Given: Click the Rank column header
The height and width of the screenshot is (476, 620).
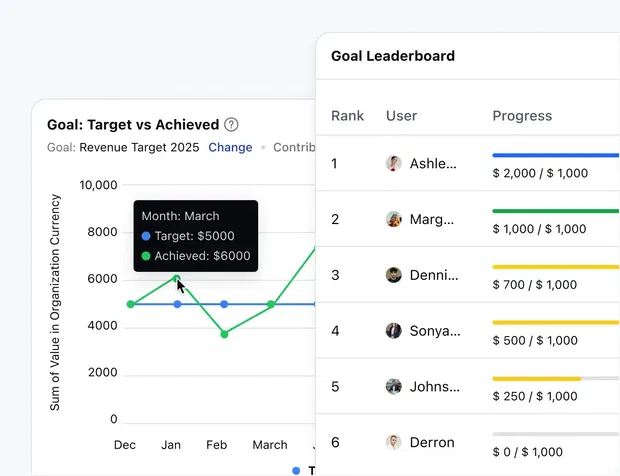Looking at the screenshot, I should 347,116.
